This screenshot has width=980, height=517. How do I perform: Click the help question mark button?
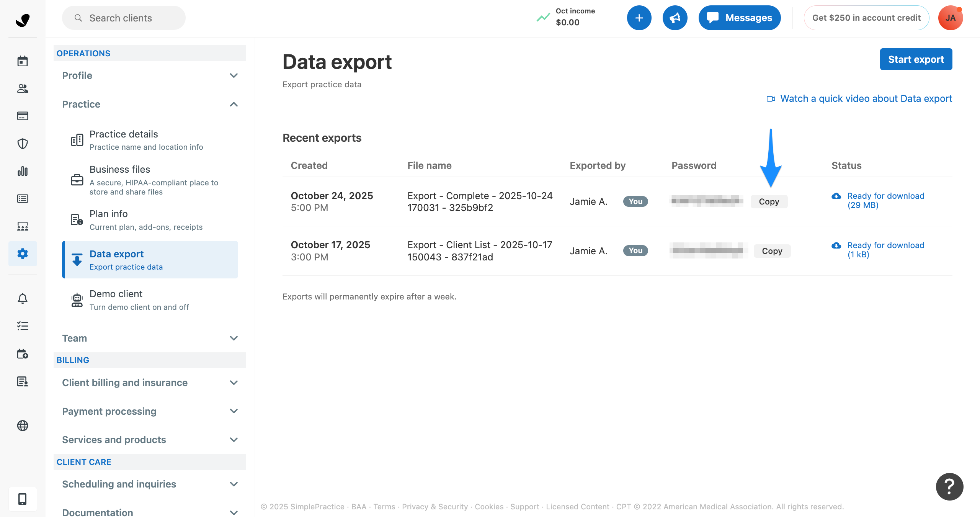[949, 487]
